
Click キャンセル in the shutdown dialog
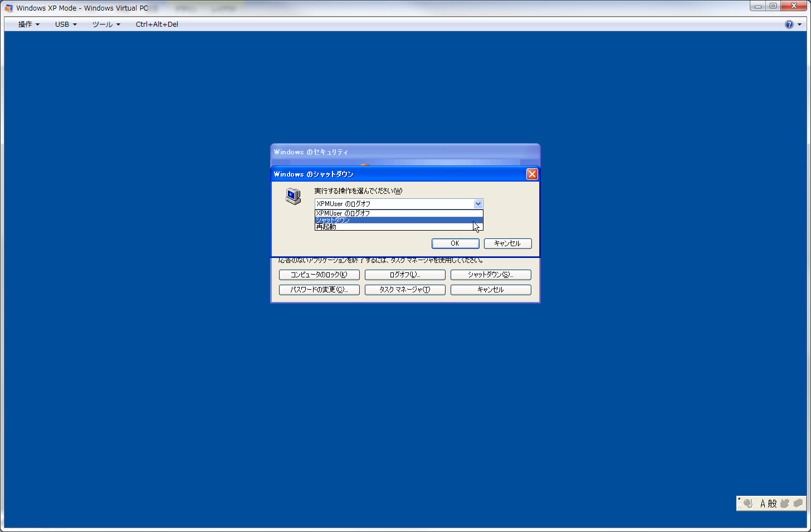pos(507,243)
